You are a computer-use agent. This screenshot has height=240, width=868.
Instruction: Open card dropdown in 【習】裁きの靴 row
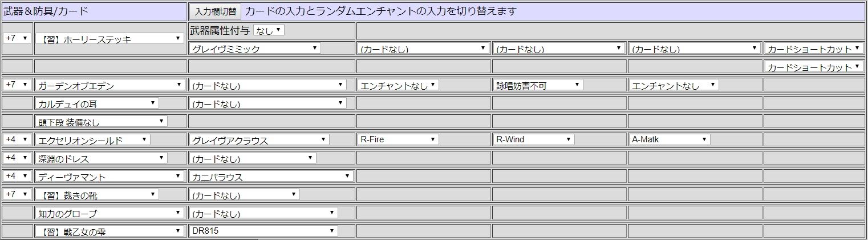(x=244, y=194)
